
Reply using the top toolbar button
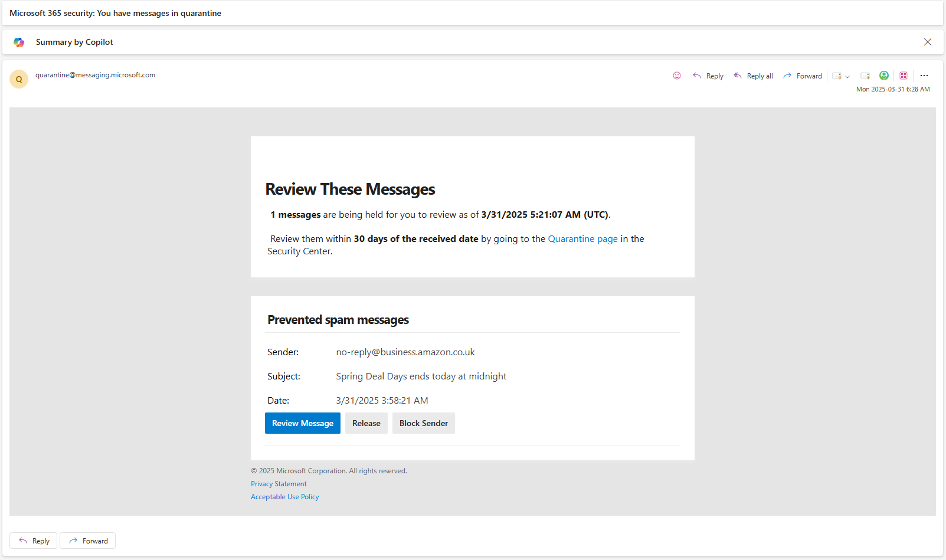(x=708, y=76)
